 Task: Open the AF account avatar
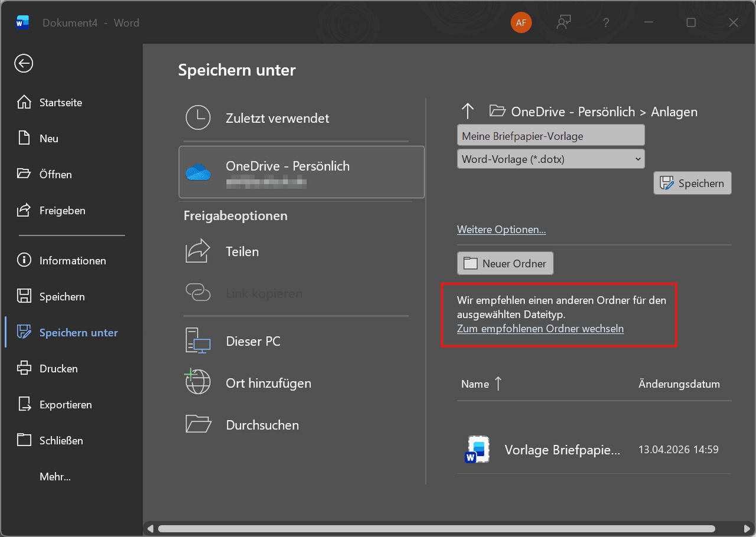coord(521,23)
